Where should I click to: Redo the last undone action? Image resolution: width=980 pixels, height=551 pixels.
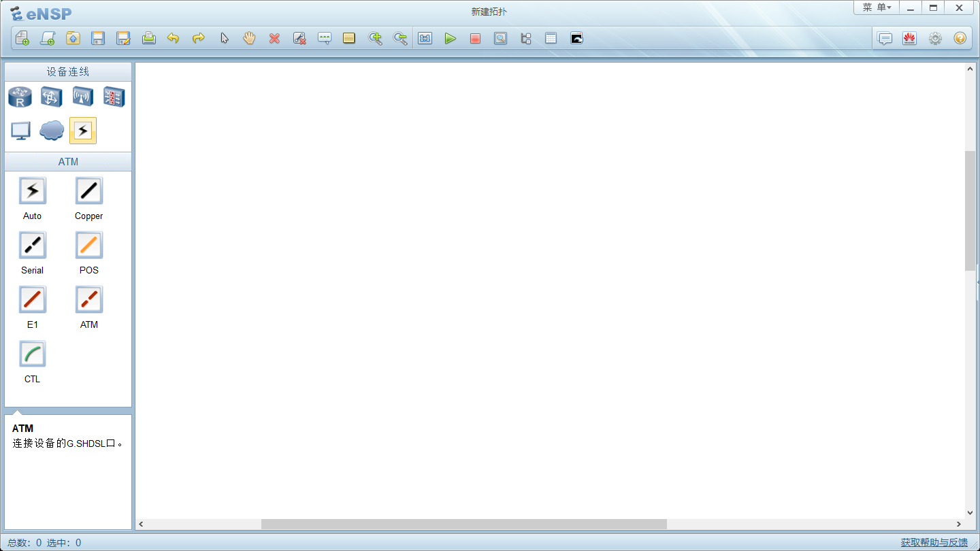tap(199, 38)
